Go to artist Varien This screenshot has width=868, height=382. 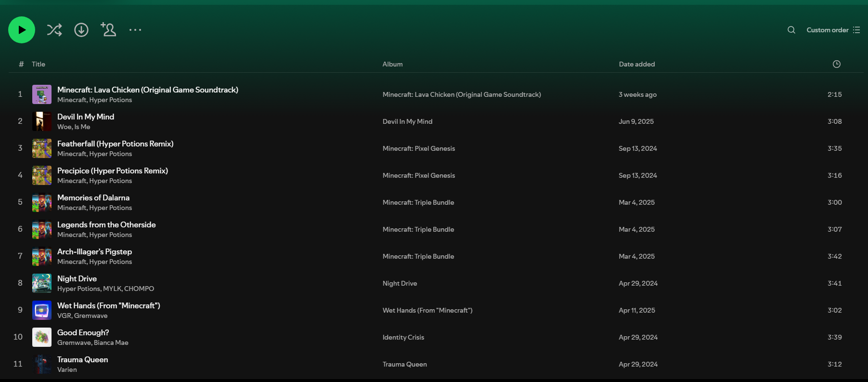pos(67,369)
